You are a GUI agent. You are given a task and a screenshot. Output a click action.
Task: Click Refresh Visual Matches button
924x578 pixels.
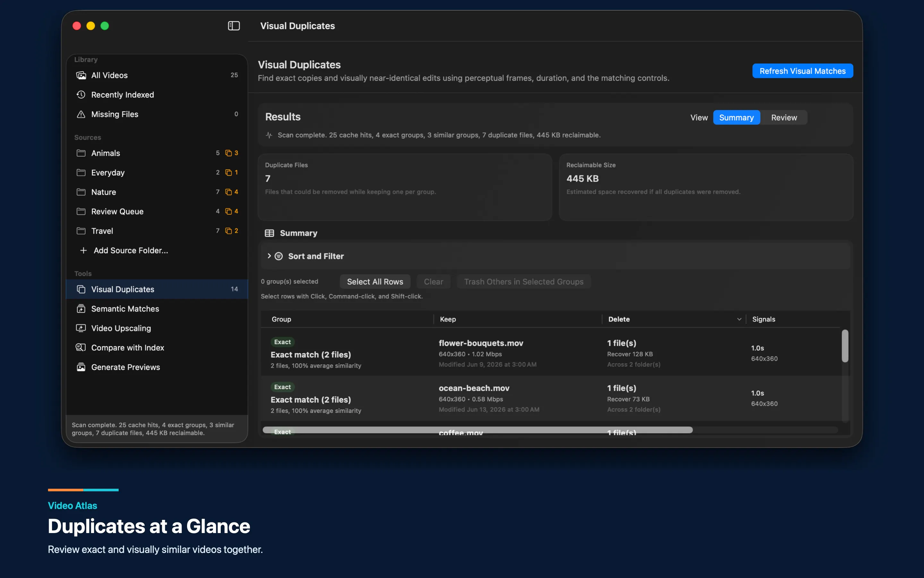click(803, 71)
